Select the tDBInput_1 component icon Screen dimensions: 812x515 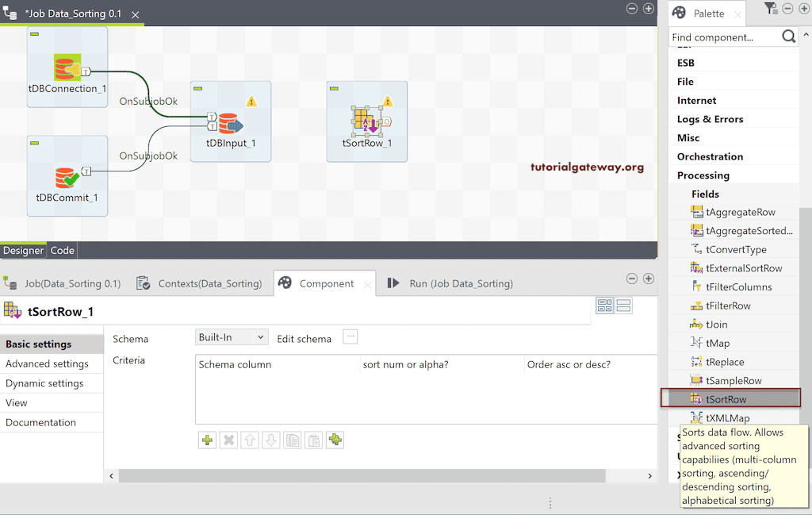coord(230,123)
